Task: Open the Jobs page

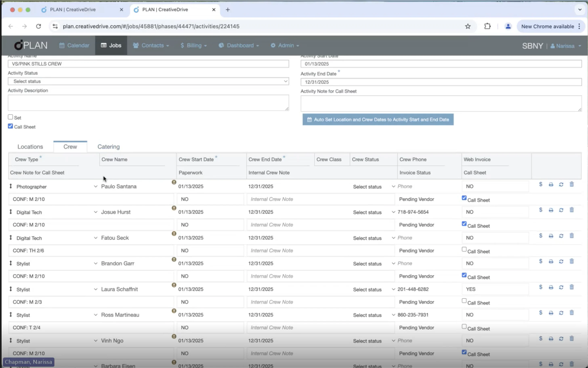Action: (111, 45)
